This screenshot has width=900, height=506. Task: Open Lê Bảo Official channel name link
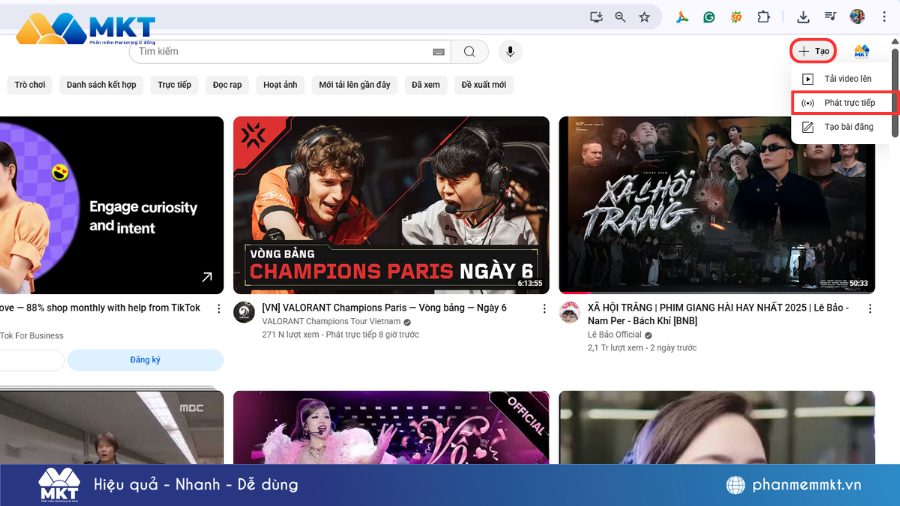[614, 334]
